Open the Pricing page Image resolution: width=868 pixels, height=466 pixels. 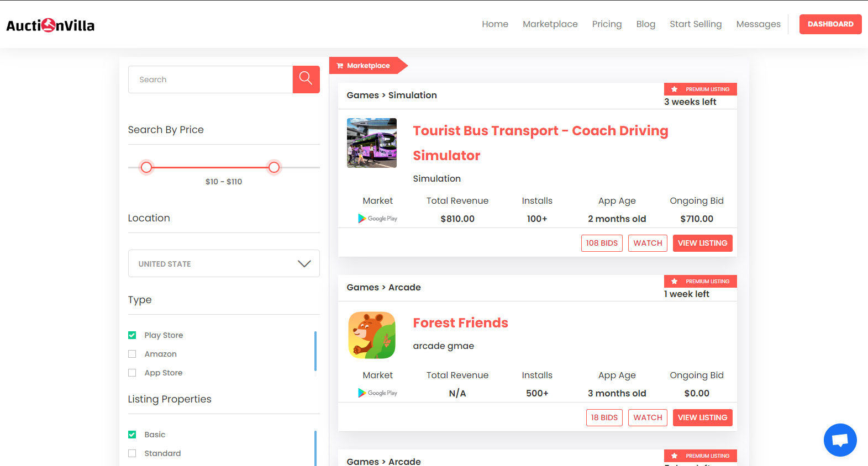(x=607, y=24)
